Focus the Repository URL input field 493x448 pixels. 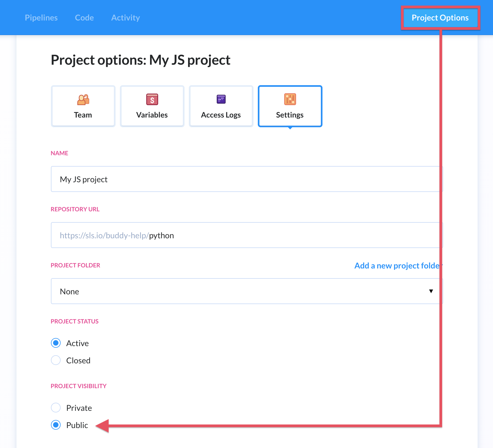coord(247,235)
